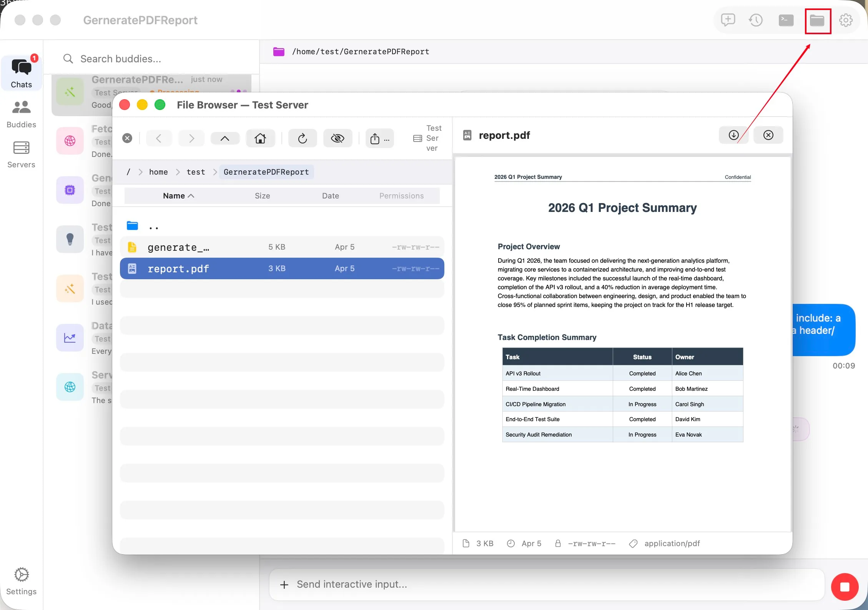Open the new chat icon in top toolbar
The width and height of the screenshot is (868, 610).
pos(728,20)
